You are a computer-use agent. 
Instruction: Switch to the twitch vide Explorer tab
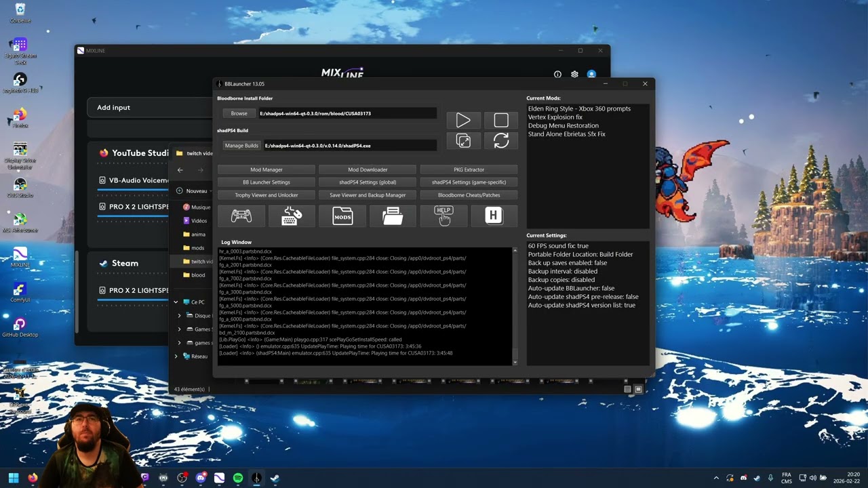[x=193, y=153]
